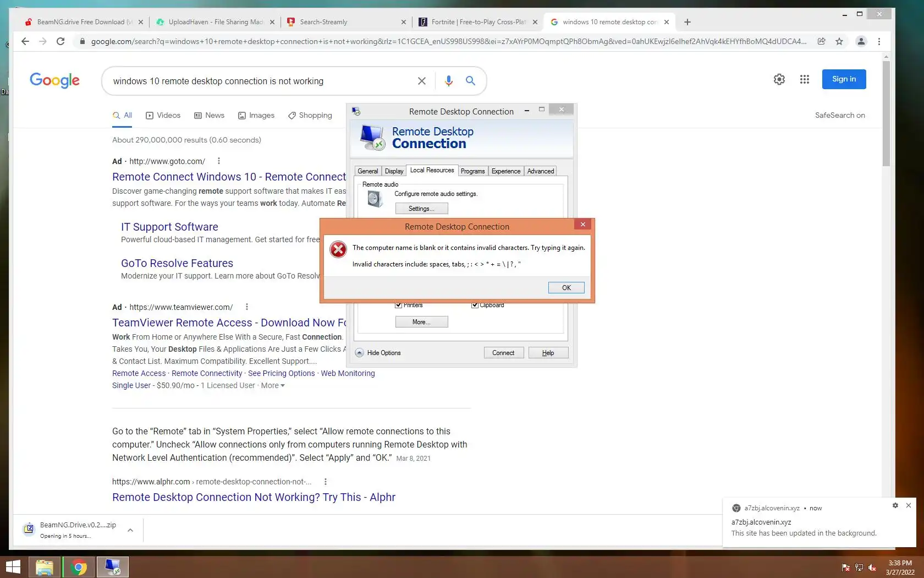Click the Connect button
Image resolution: width=924 pixels, height=578 pixels.
pyautogui.click(x=503, y=353)
